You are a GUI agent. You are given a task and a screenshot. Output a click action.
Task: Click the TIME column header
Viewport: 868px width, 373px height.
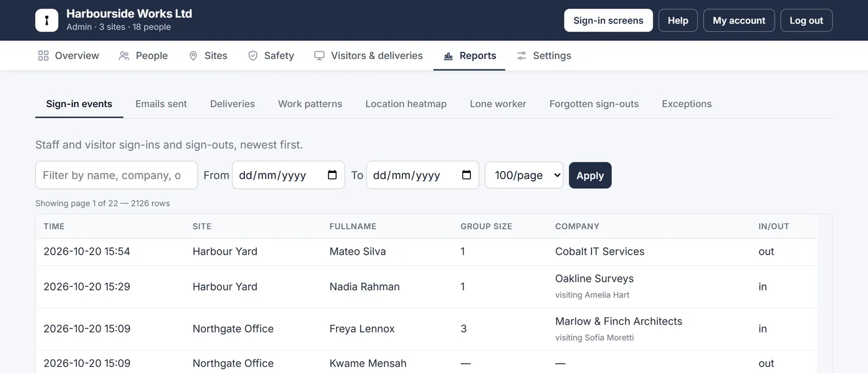point(54,226)
